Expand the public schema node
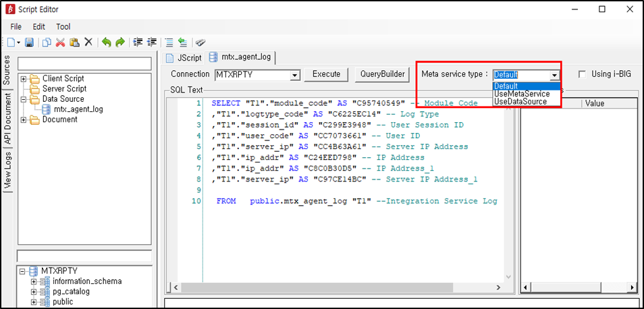The height and width of the screenshot is (309, 644). (34, 302)
